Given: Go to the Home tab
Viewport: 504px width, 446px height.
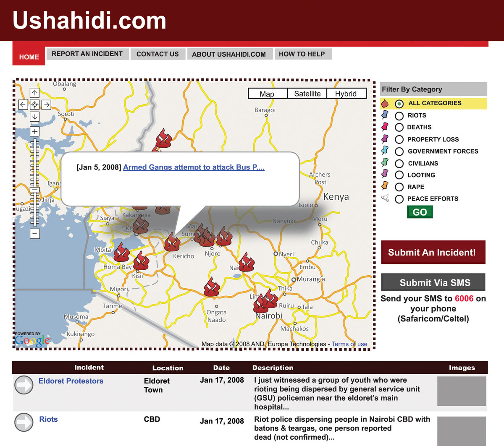Looking at the screenshot, I should pyautogui.click(x=29, y=55).
